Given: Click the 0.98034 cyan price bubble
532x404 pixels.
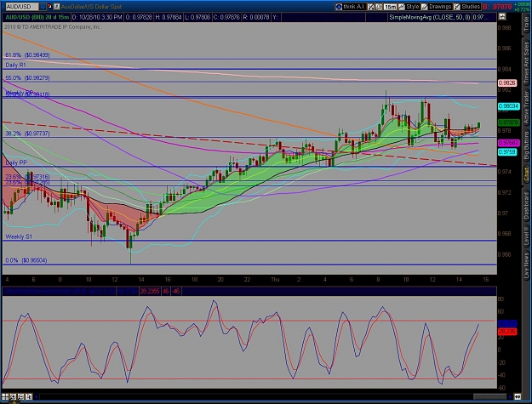Looking at the screenshot, I should [x=508, y=106].
